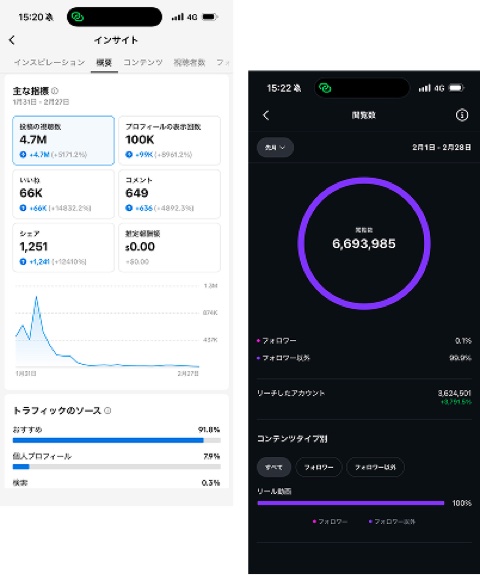Go back from the インサイト screen

coord(12,40)
